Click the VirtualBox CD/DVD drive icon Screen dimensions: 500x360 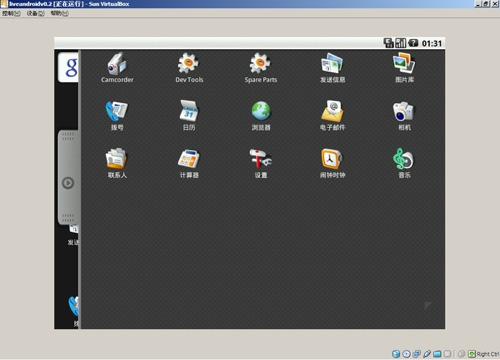tap(406, 354)
